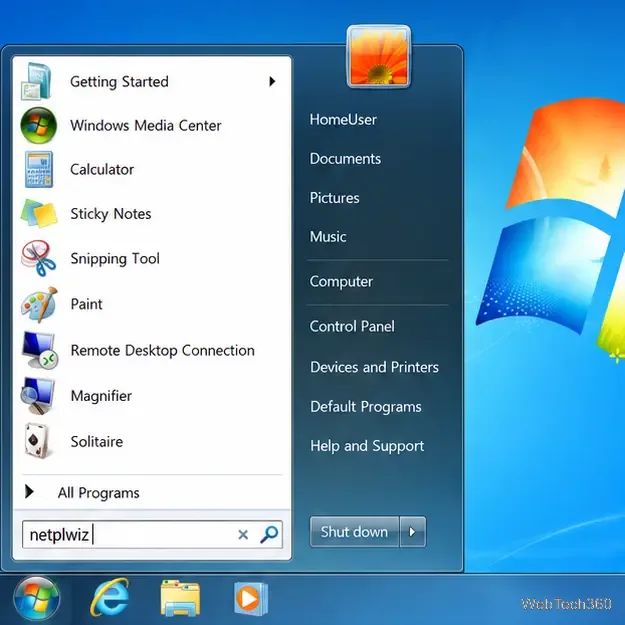The height and width of the screenshot is (625, 625).
Task: Open Help and Support
Action: coord(367,446)
